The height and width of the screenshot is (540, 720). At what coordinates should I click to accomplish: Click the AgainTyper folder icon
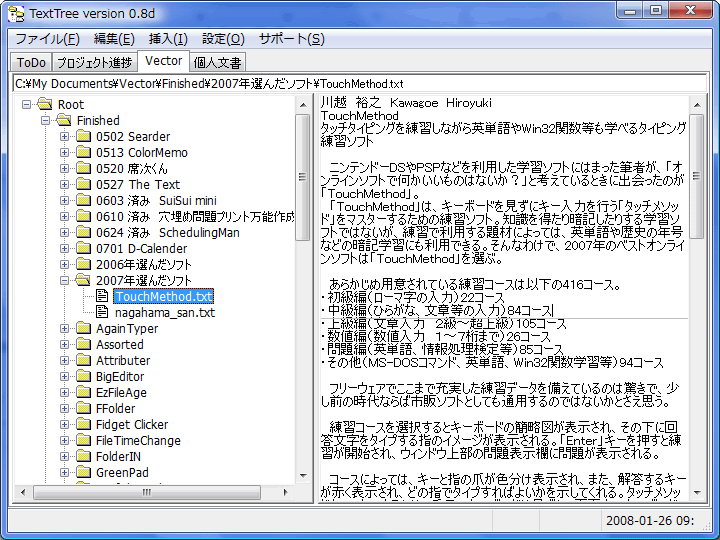[83, 328]
